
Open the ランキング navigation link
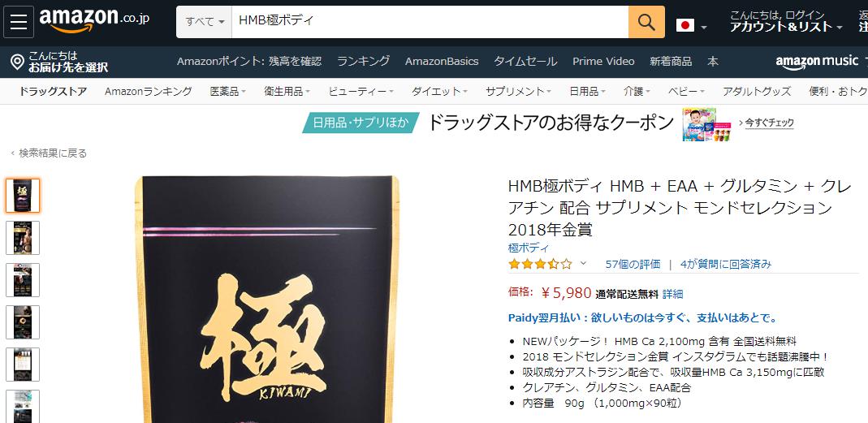[x=363, y=62]
